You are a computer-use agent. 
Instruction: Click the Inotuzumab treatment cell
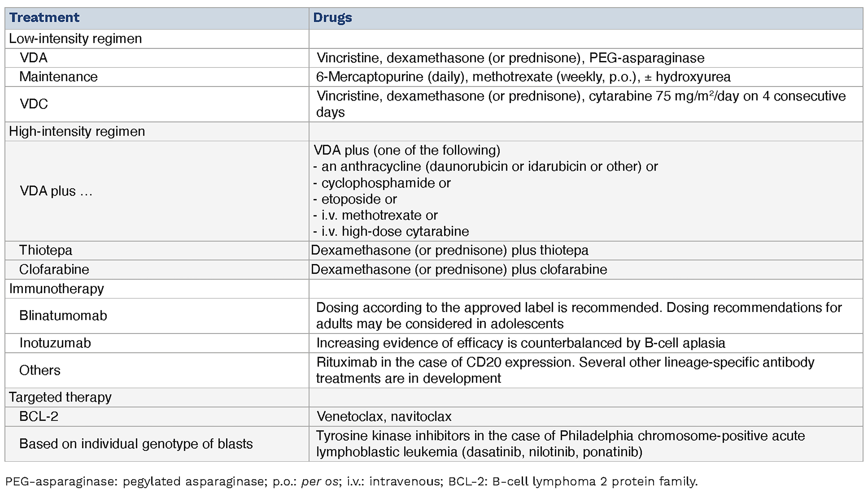(x=55, y=343)
